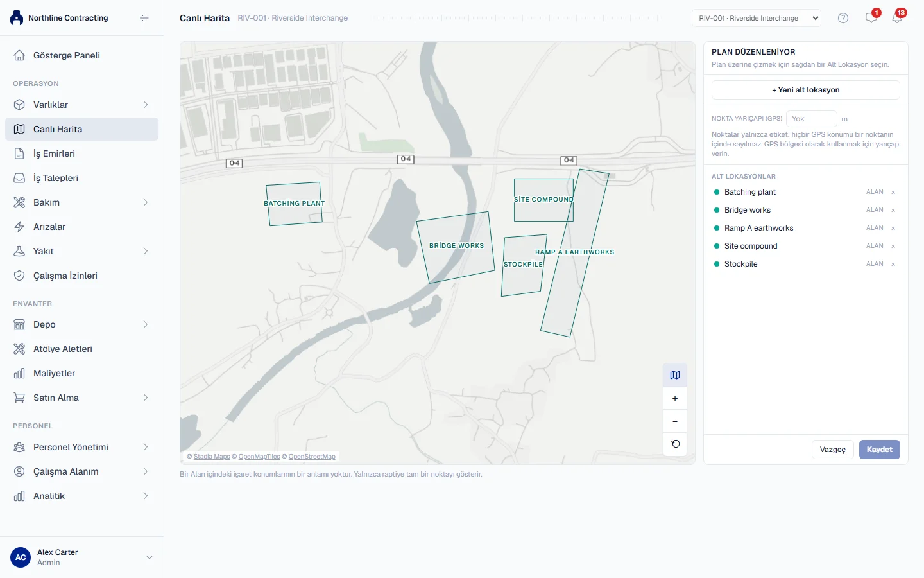Select the Bridge Works area on map

(456, 248)
